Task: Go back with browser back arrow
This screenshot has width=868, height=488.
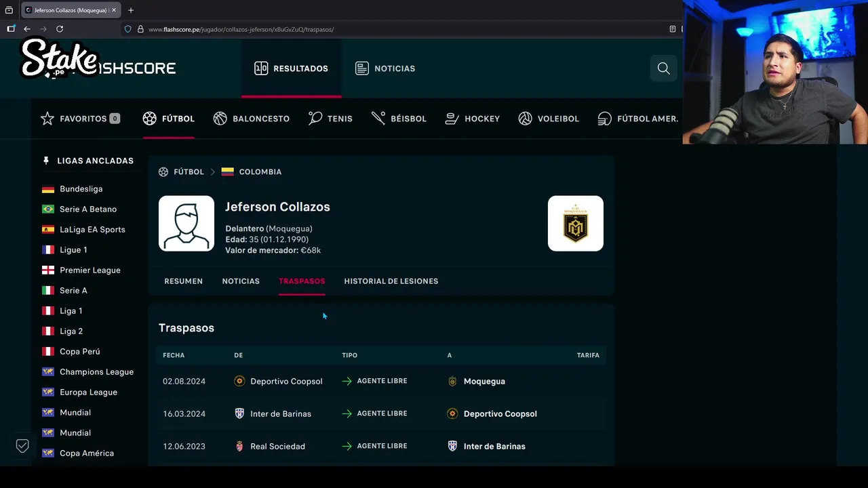Action: 26,29
